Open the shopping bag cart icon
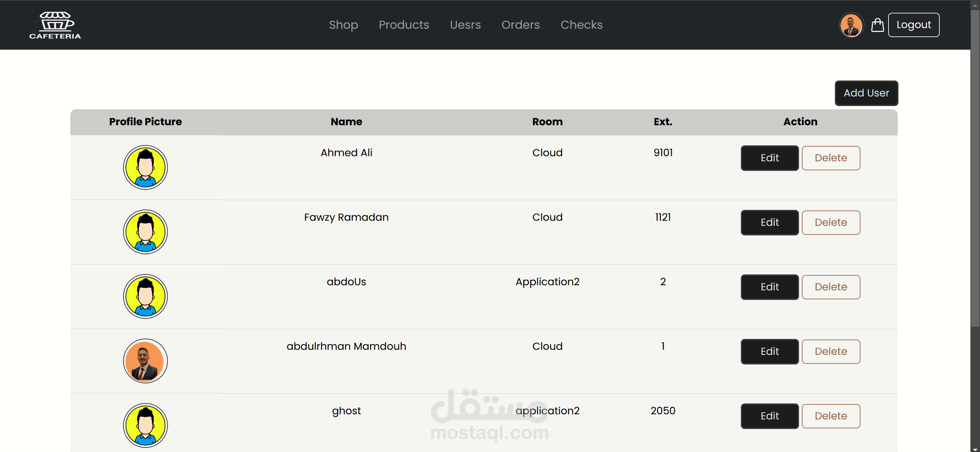This screenshot has height=452, width=980. click(x=877, y=25)
